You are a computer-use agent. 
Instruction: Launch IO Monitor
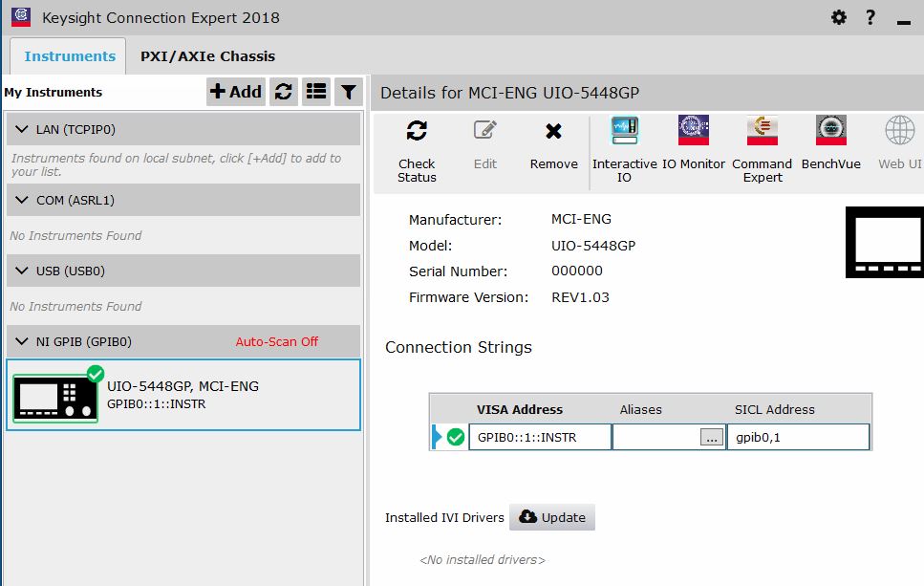694,143
